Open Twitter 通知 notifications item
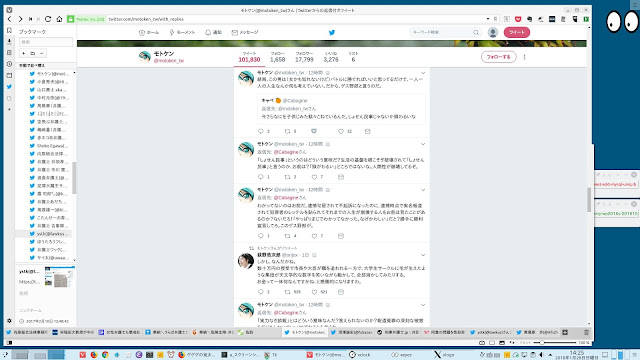Image resolution: width=640 pixels, height=360 pixels. [x=213, y=33]
